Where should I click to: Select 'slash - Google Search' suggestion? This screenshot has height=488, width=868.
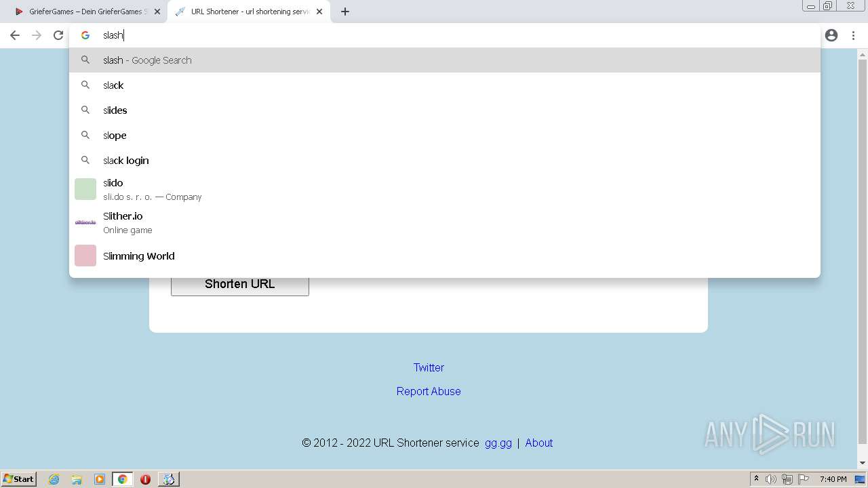click(x=445, y=60)
